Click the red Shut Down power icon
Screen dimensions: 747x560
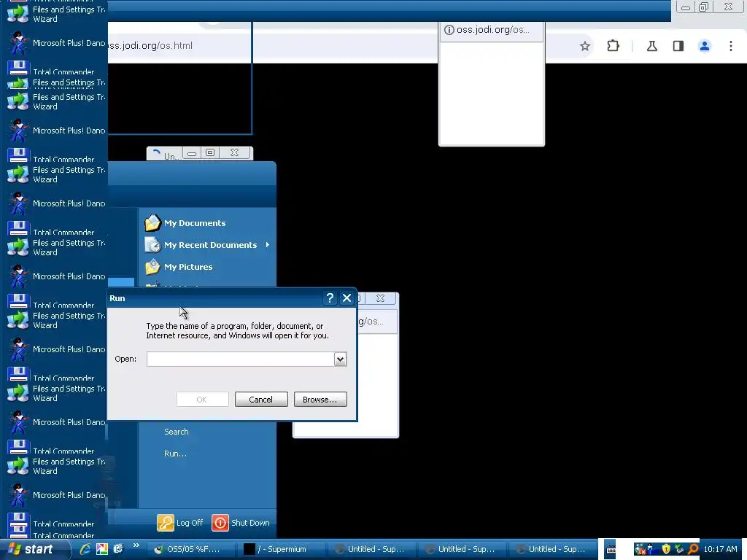click(220, 522)
